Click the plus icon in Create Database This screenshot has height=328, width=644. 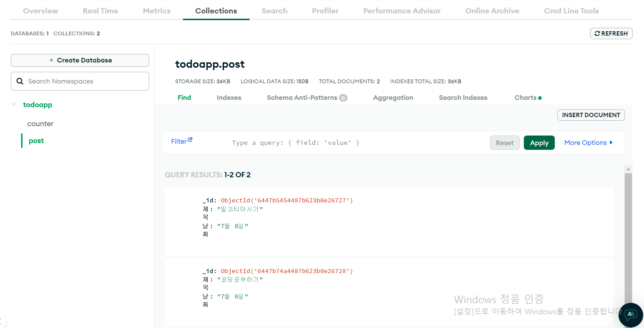(51, 60)
